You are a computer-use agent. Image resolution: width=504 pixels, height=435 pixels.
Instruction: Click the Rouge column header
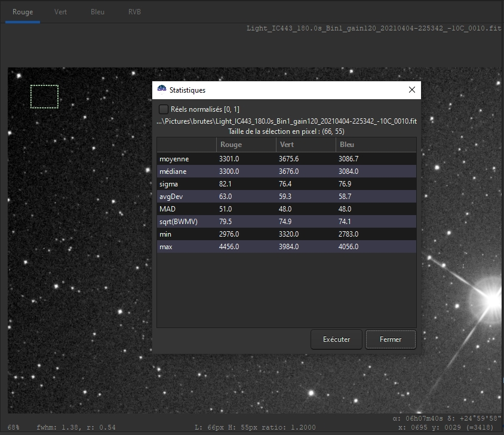[x=246, y=145]
